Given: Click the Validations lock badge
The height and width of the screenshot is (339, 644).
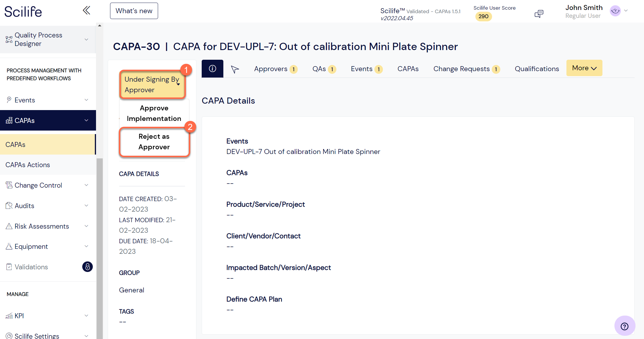Looking at the screenshot, I should point(88,267).
